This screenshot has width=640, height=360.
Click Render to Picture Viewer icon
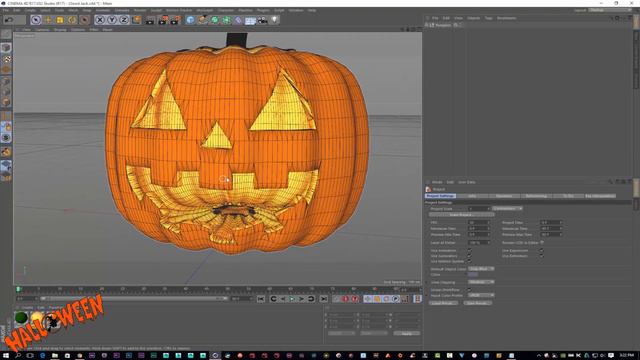click(162, 20)
